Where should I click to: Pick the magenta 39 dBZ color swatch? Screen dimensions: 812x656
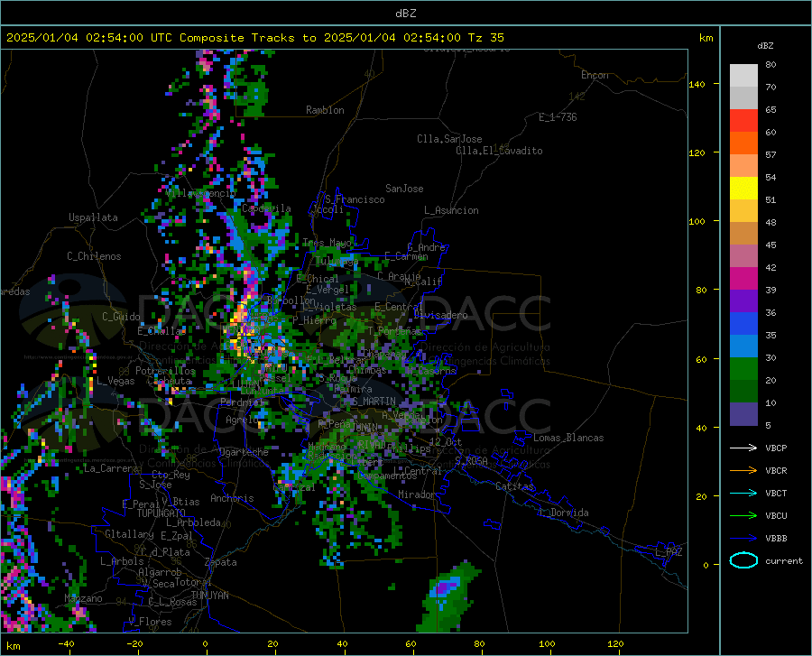click(x=743, y=279)
